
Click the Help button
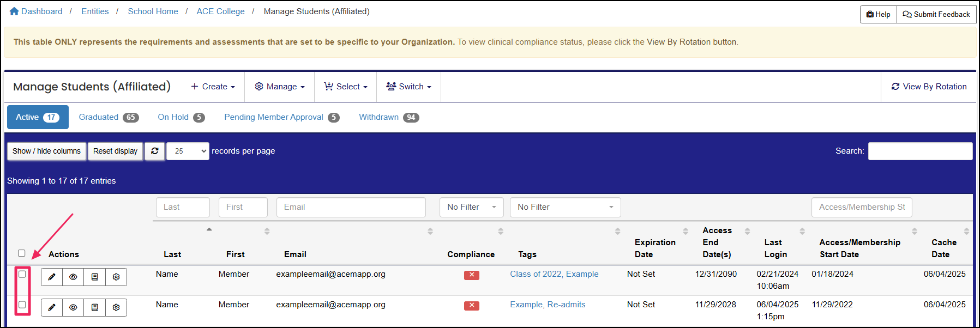click(879, 14)
